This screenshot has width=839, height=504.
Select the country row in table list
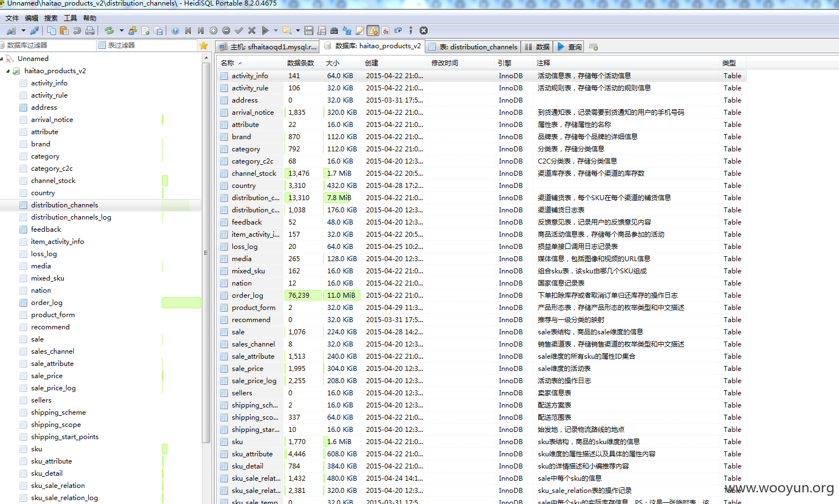[481, 186]
